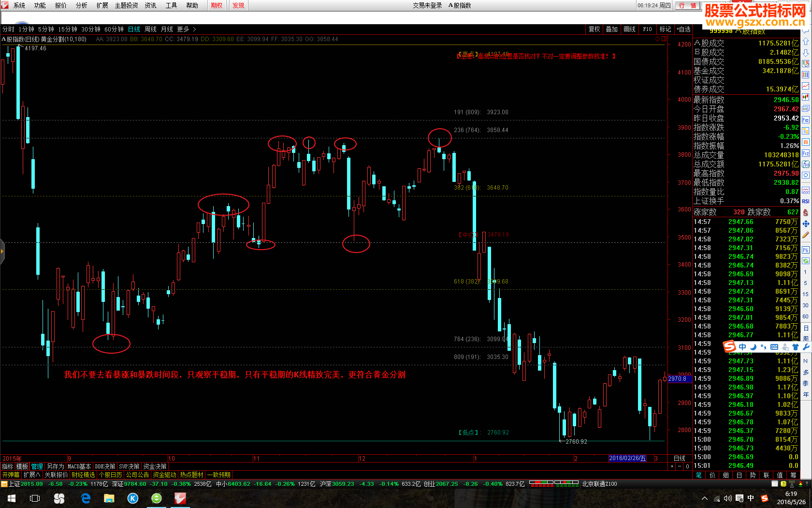
Task: Select the 周线 period tab
Action: (151, 29)
